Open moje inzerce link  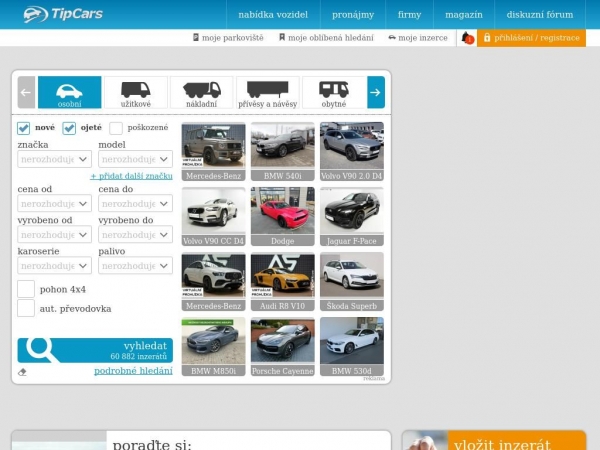tap(418, 38)
